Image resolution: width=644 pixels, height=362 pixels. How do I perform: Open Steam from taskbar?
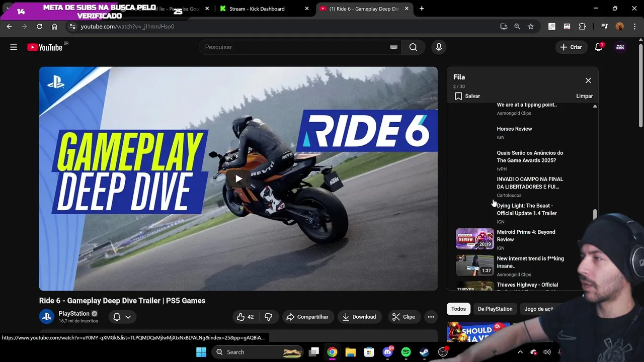coord(424,352)
